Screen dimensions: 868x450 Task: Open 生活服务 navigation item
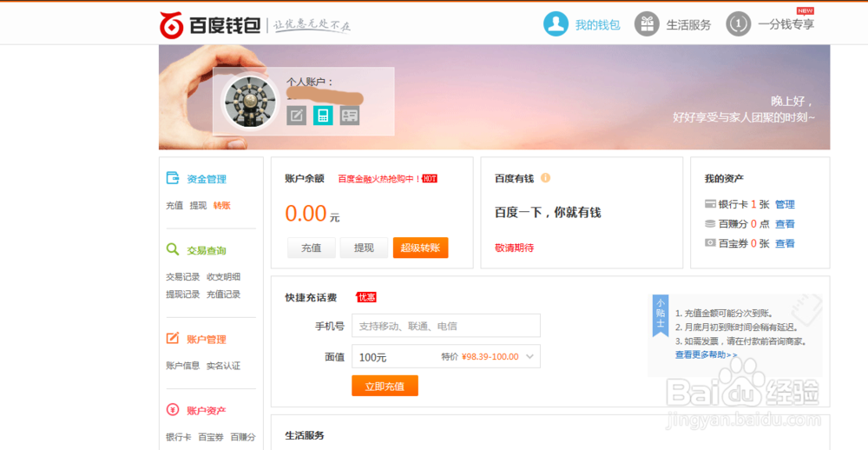pyautogui.click(x=688, y=25)
